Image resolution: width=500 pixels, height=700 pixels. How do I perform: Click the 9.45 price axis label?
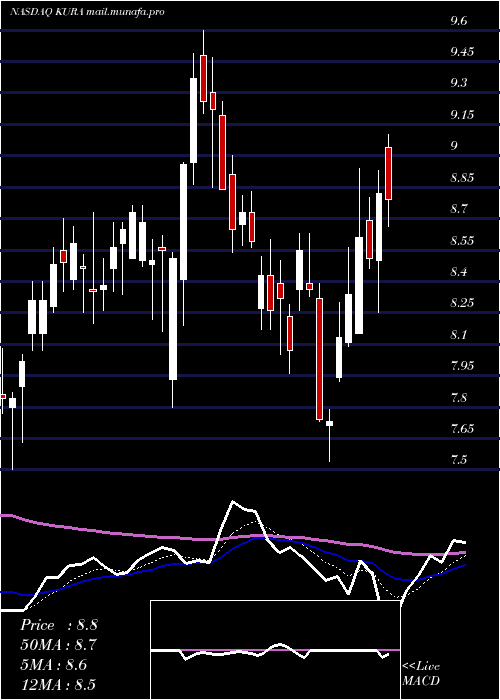(462, 52)
